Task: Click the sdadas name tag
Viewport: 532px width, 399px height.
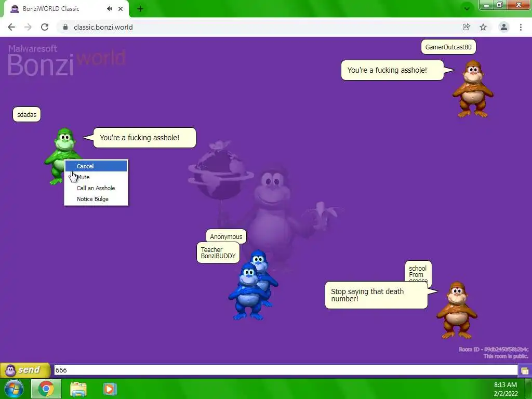Action: 27,114
